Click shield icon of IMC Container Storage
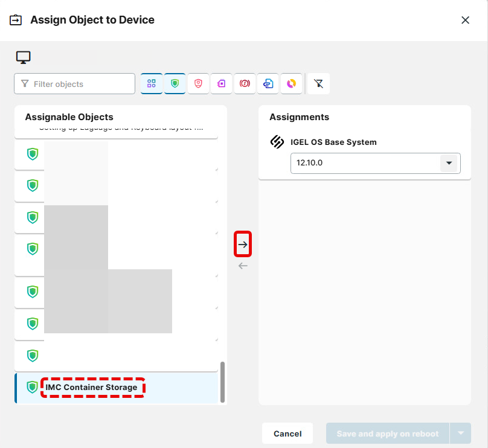Image resolution: width=488 pixels, height=448 pixels. pyautogui.click(x=33, y=388)
